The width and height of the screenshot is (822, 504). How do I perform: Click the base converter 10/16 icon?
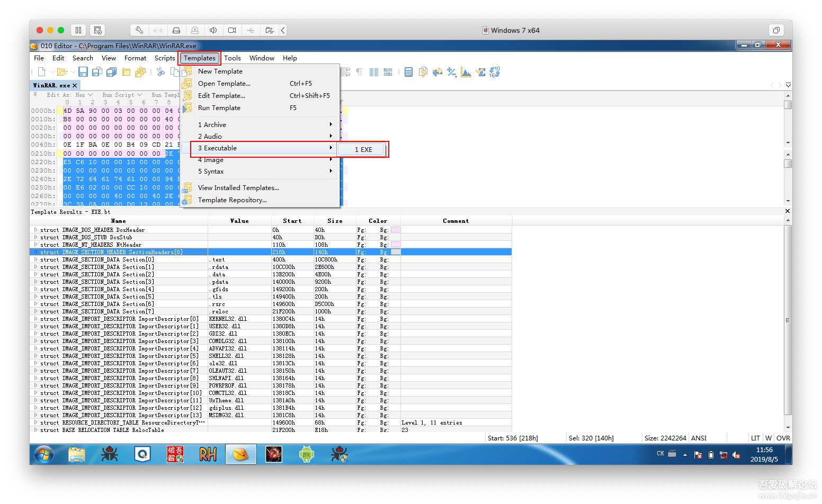coord(495,72)
